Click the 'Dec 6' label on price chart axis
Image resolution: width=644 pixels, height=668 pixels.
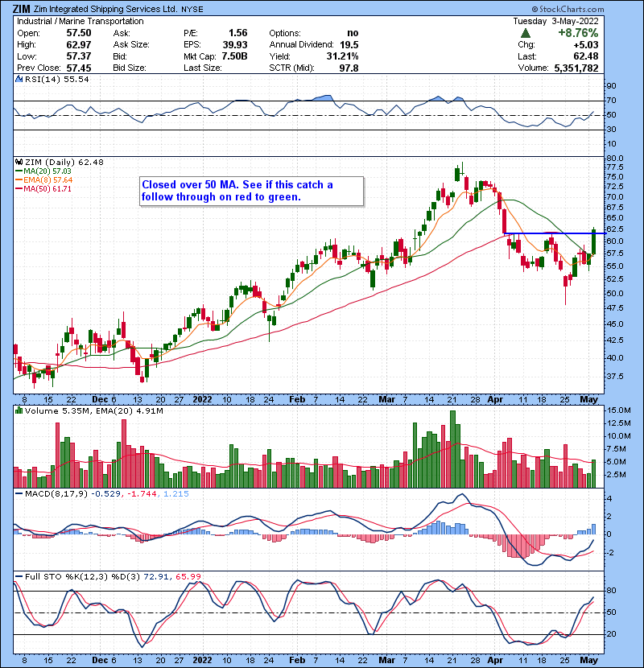pyautogui.click(x=104, y=399)
